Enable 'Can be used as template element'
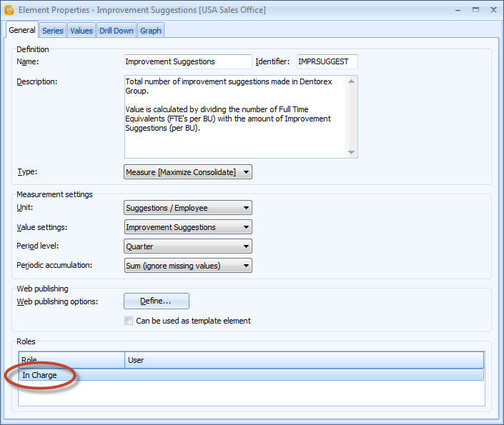The height and width of the screenshot is (425, 504). [x=129, y=321]
